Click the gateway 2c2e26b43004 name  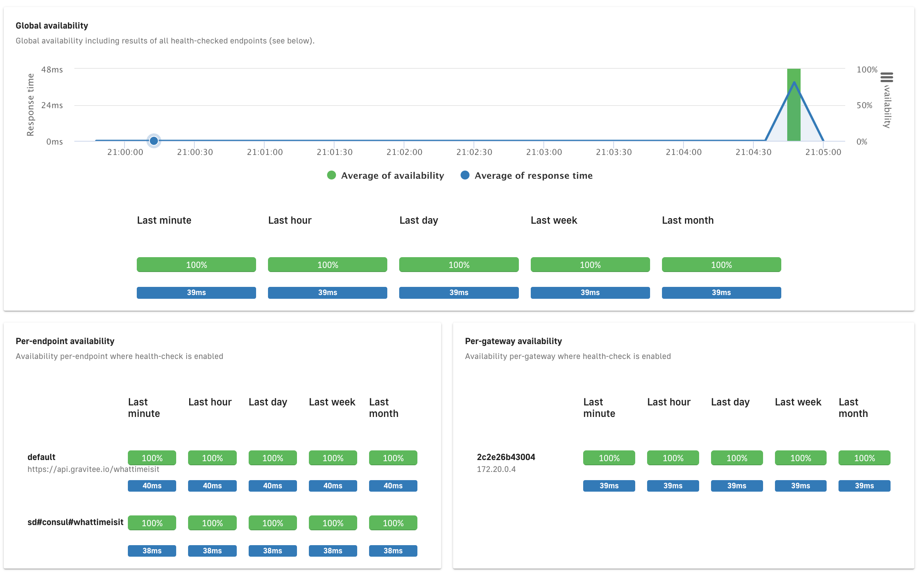click(505, 457)
